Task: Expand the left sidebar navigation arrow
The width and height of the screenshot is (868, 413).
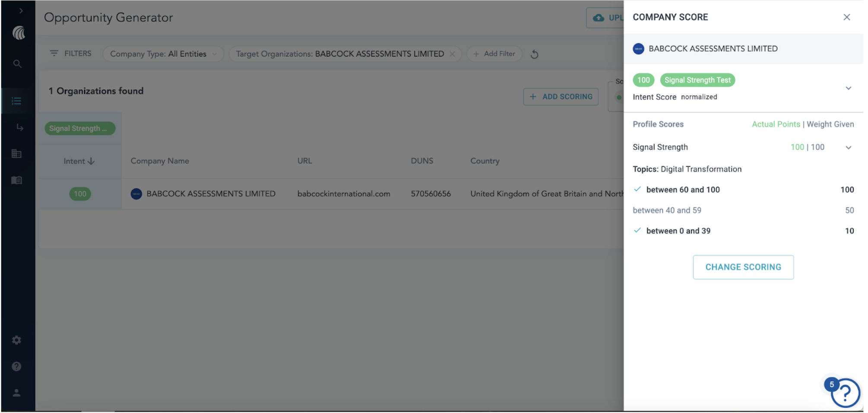Action: point(21,11)
